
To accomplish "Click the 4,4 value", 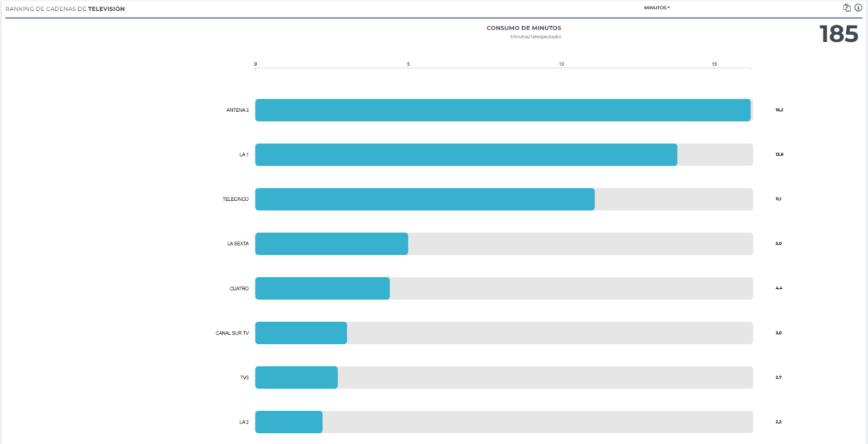I will click(779, 288).
